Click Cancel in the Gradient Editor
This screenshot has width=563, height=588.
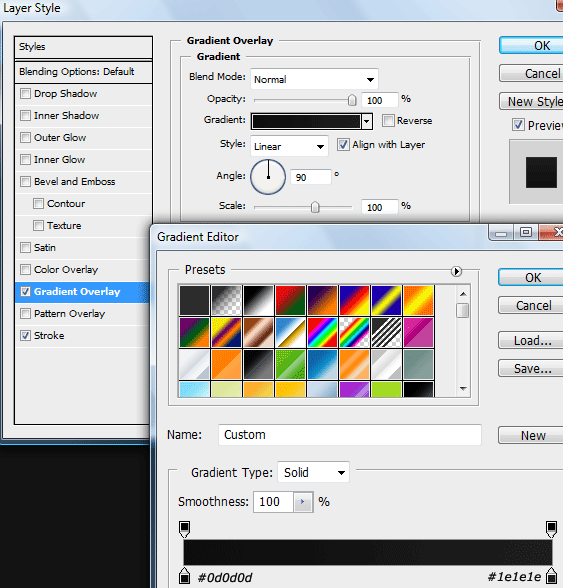[x=531, y=305]
